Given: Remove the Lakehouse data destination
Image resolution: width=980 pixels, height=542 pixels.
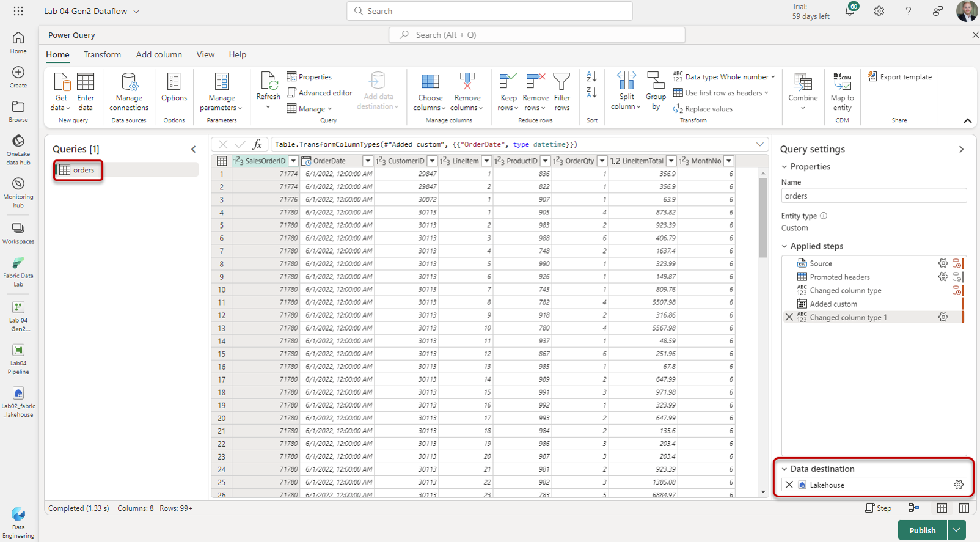Looking at the screenshot, I should (x=789, y=485).
